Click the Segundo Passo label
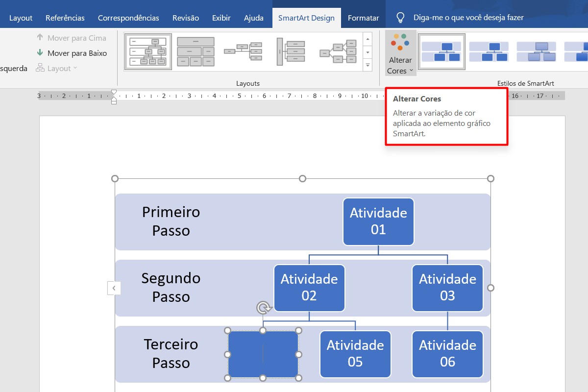Image resolution: width=588 pixels, height=392 pixels. point(171,287)
